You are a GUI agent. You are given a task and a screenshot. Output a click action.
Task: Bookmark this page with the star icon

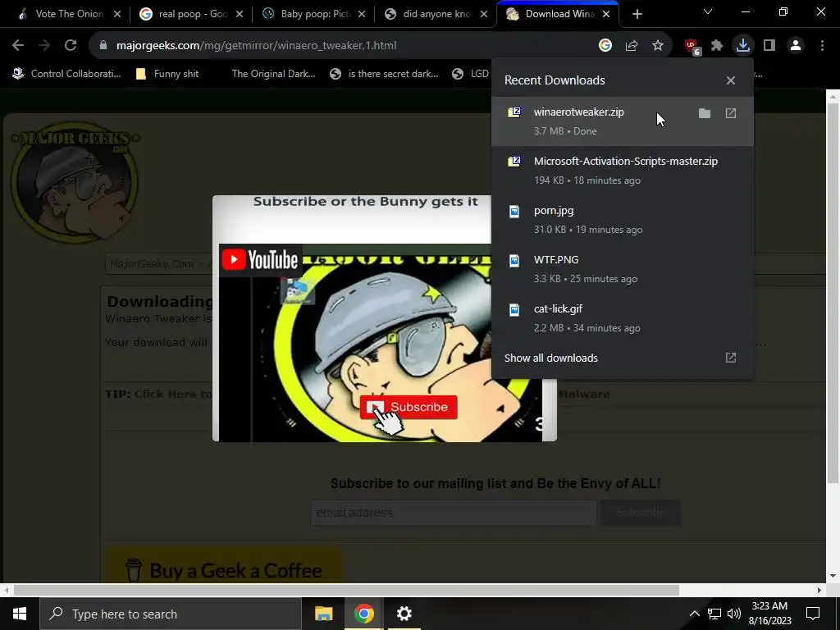pyautogui.click(x=658, y=46)
